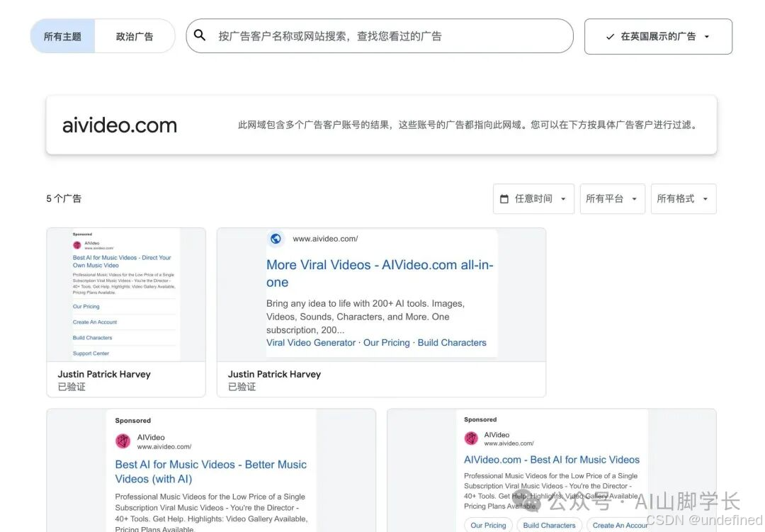Click the Support Center link in the small ad
Viewport: 765px width, 532px height.
[91, 353]
